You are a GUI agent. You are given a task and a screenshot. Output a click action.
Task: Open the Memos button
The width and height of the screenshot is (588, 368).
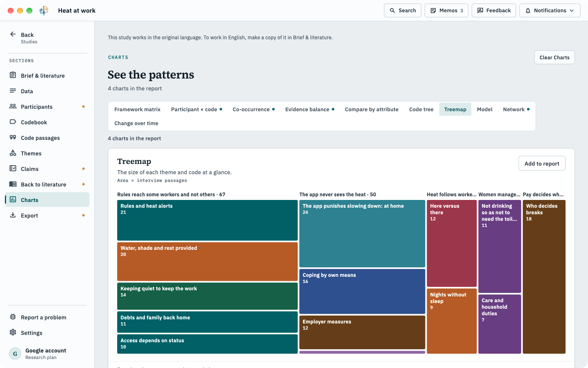[x=446, y=11]
